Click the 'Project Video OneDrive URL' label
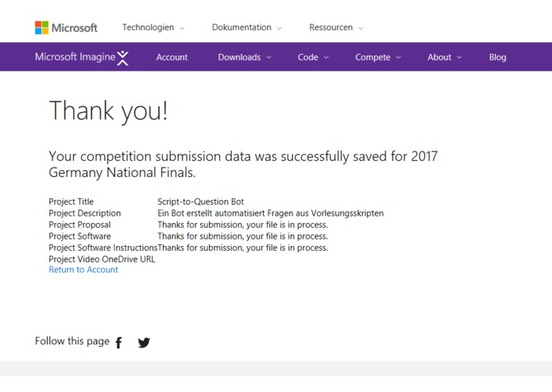This screenshot has height=392, width=552. tap(102, 259)
